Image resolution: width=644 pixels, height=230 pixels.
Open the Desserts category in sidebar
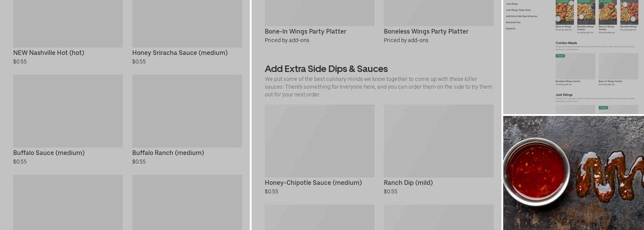tap(511, 29)
